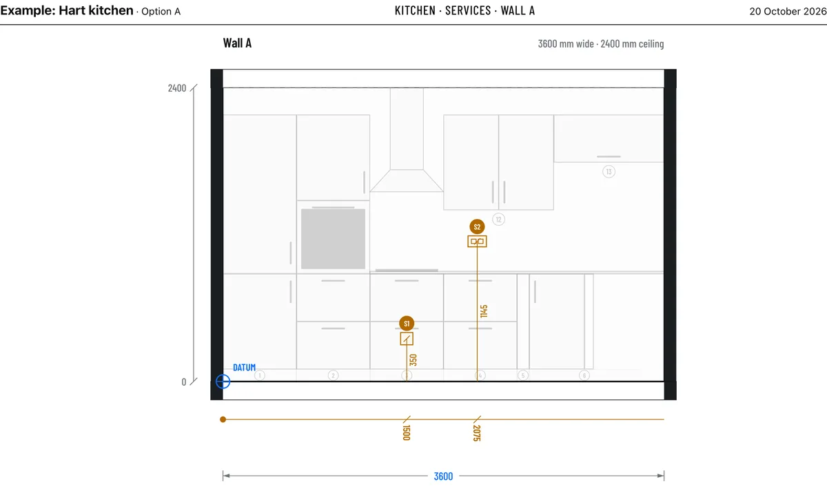Click the 350 height dimension label

point(413,359)
